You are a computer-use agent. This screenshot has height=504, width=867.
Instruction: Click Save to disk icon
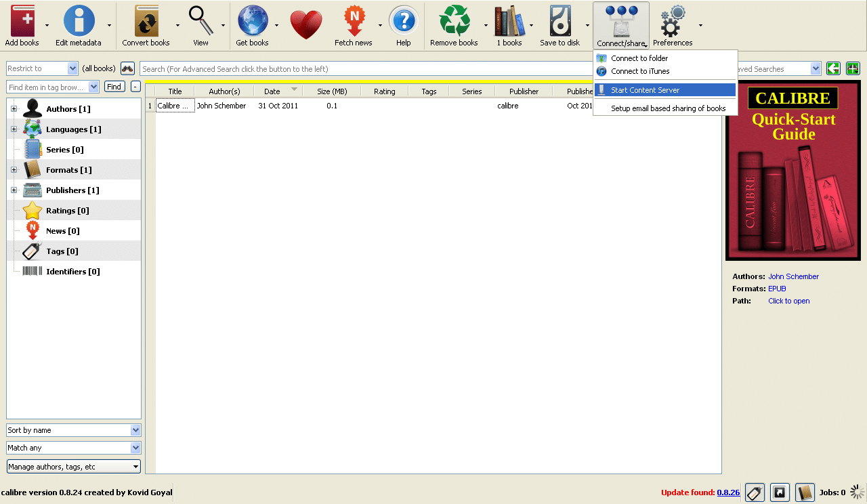[559, 21]
